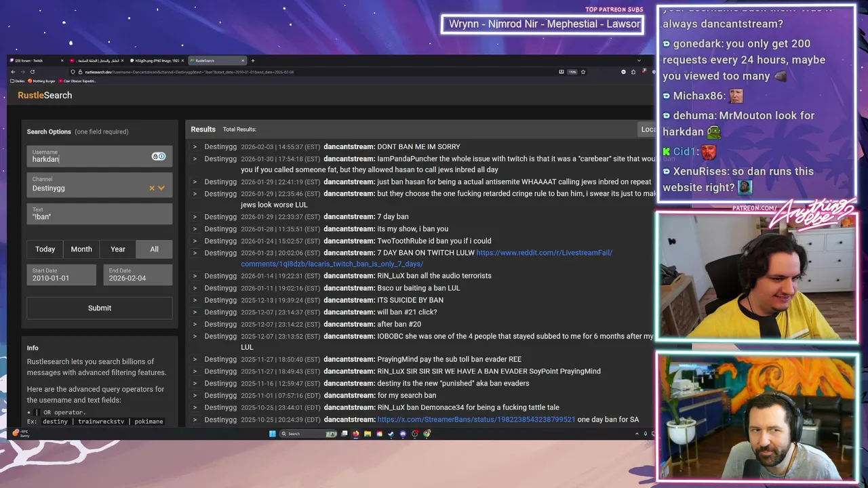Open the extensions icon in browser toolbar
This screenshot has width=868, height=488.
tap(633, 72)
